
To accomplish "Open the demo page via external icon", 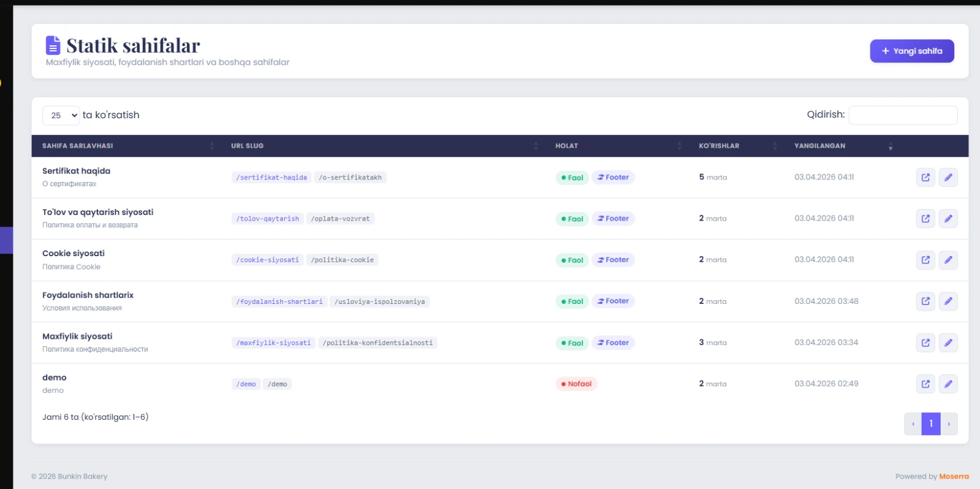I will pyautogui.click(x=925, y=384).
